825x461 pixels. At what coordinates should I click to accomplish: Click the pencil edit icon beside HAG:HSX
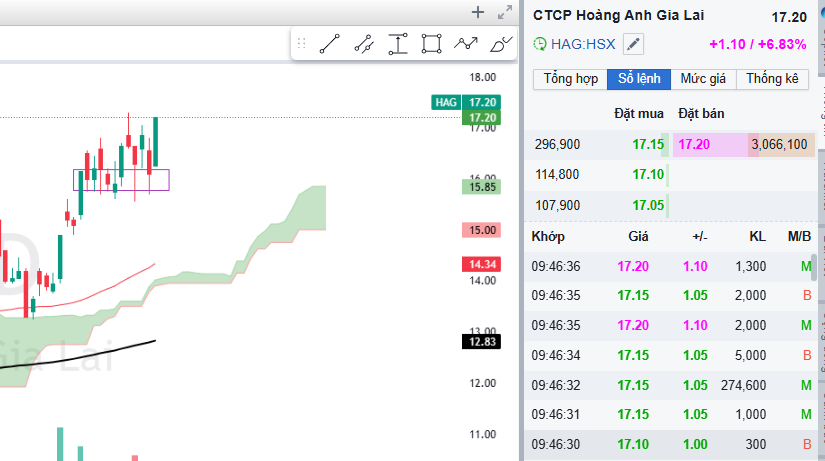pos(634,44)
